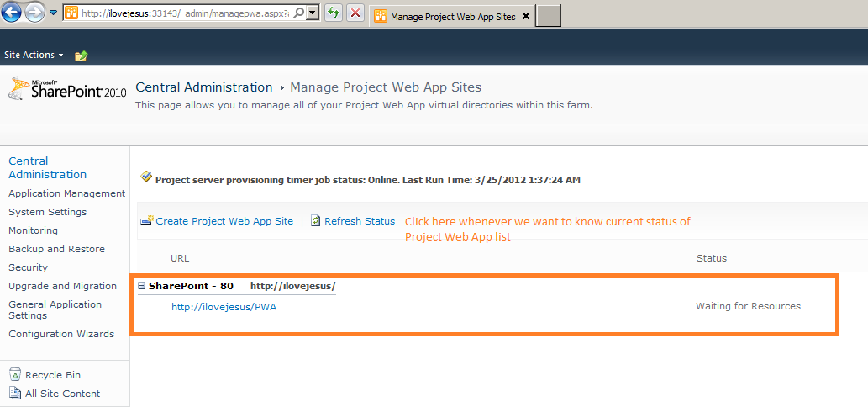Collapse the SharePoint - 80 group
This screenshot has height=407, width=868.
point(143,286)
